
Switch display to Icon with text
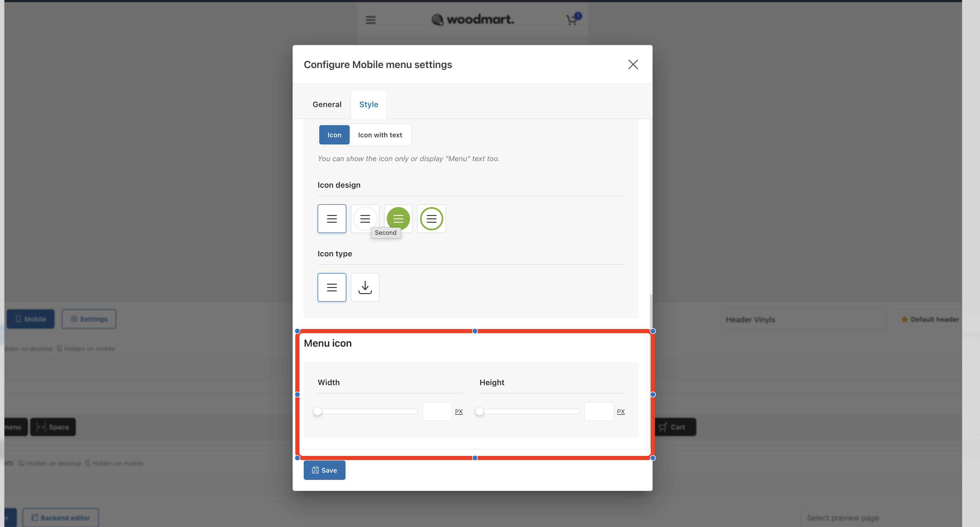tap(380, 135)
